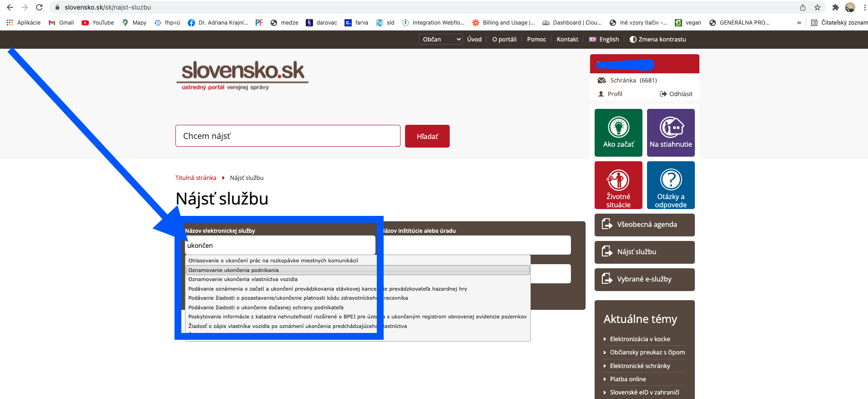Open the fhp=ú bookmark
868x399 pixels.
click(x=167, y=23)
